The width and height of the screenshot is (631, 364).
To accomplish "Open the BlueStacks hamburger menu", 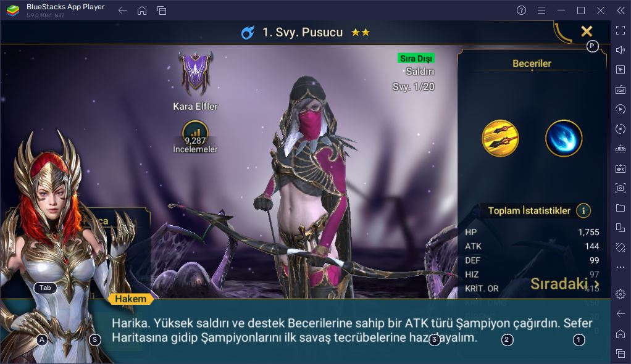I will (x=541, y=10).
